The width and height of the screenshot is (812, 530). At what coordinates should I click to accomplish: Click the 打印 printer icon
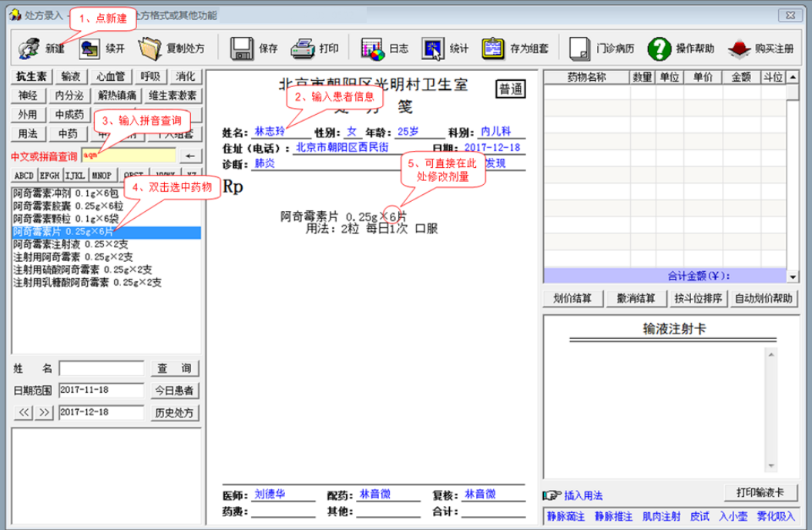pyautogui.click(x=303, y=49)
